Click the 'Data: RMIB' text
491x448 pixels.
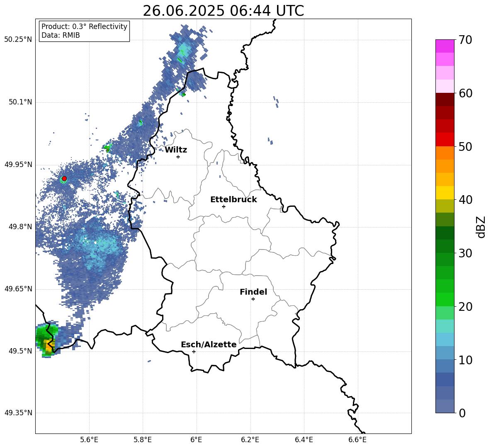(61, 35)
